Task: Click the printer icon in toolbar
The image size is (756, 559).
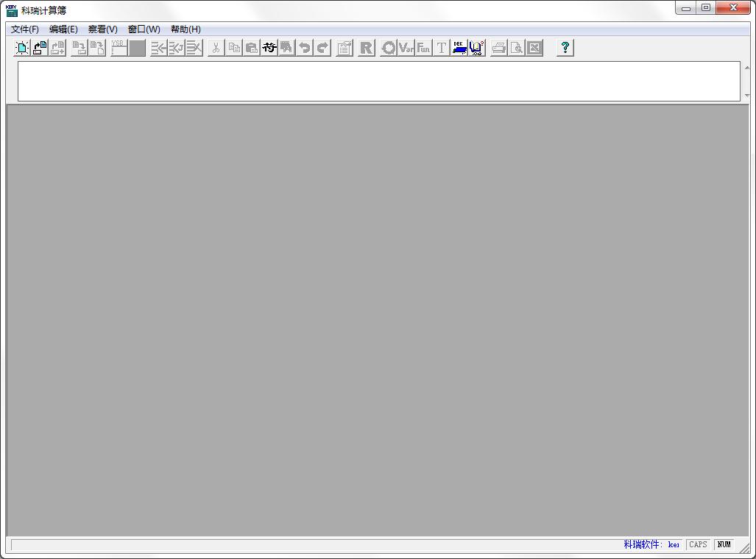Action: coord(499,48)
